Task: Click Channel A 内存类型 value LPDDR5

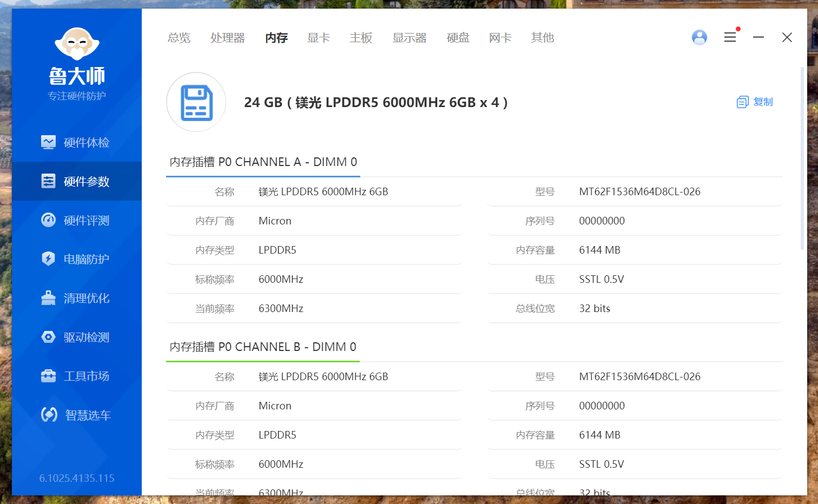Action: 278,250
